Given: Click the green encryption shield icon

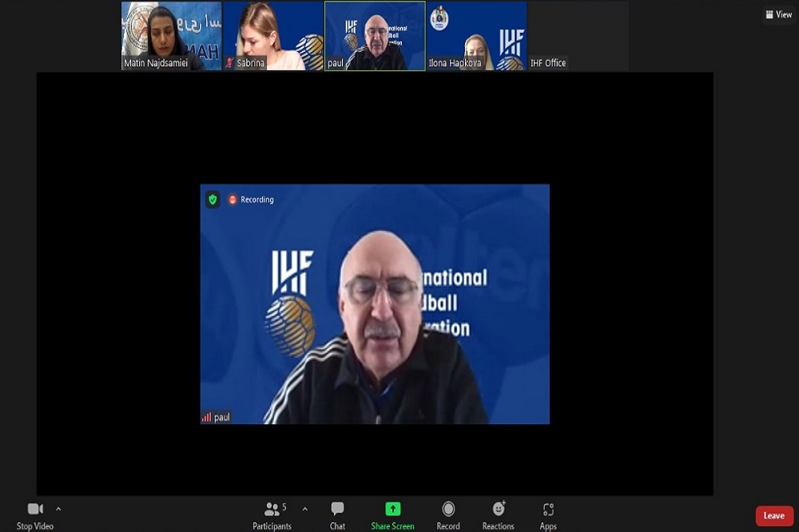Looking at the screenshot, I should 213,199.
